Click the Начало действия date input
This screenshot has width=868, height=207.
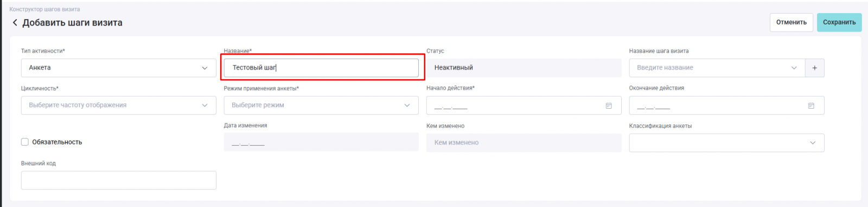click(524, 105)
